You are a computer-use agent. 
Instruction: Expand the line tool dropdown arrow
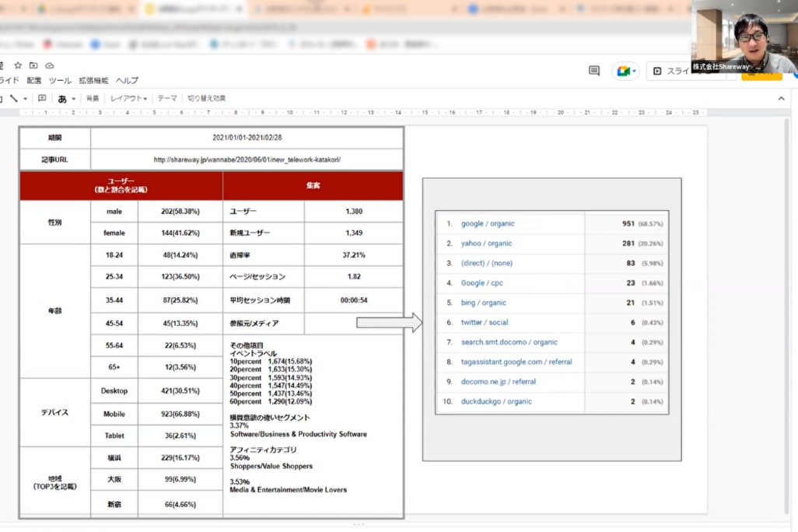pyautogui.click(x=25, y=99)
